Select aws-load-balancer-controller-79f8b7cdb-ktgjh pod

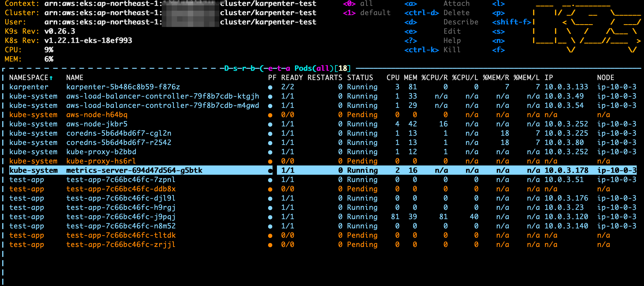(x=163, y=96)
